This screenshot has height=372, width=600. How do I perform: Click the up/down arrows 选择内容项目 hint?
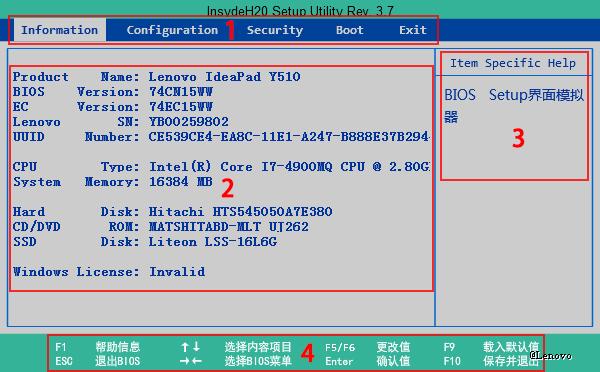click(x=236, y=347)
